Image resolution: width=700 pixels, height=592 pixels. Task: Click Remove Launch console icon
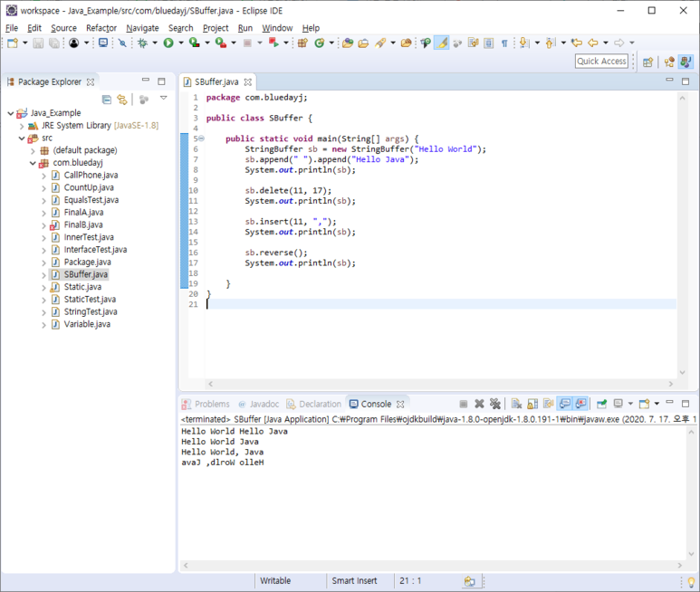479,404
